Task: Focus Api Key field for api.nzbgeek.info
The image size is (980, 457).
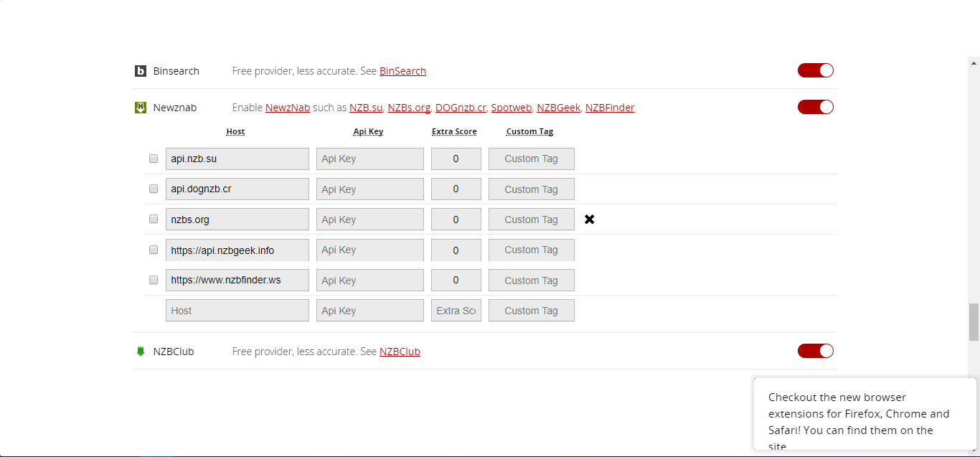Action: pos(370,250)
